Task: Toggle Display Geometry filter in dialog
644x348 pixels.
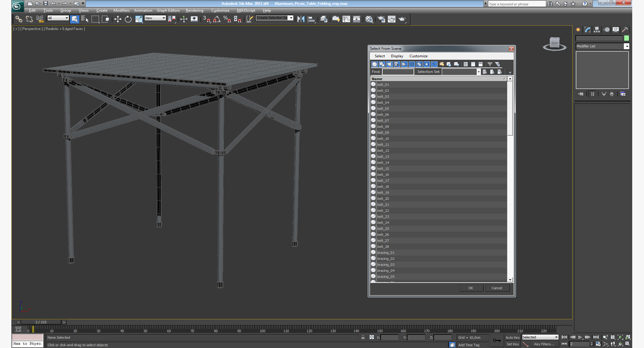Action: tap(374, 64)
